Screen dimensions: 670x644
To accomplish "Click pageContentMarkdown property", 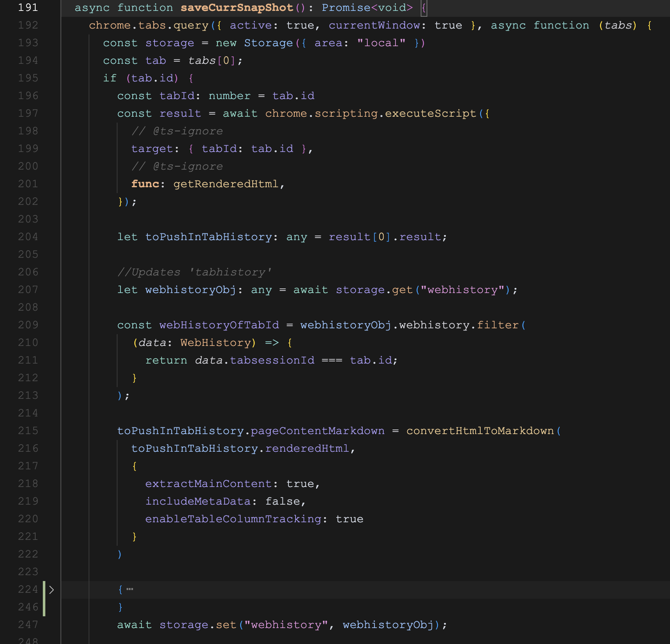I will click(x=318, y=431).
